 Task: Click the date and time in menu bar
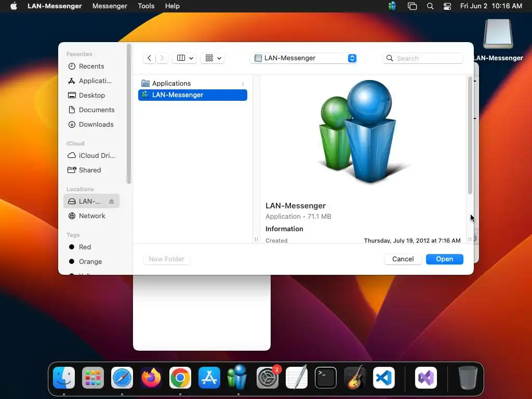point(491,6)
